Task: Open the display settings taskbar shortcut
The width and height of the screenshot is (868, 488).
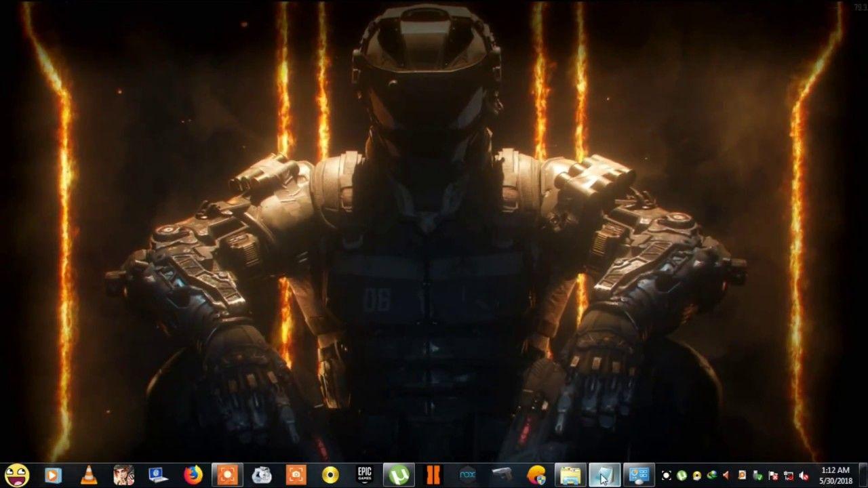Action: [x=637, y=474]
